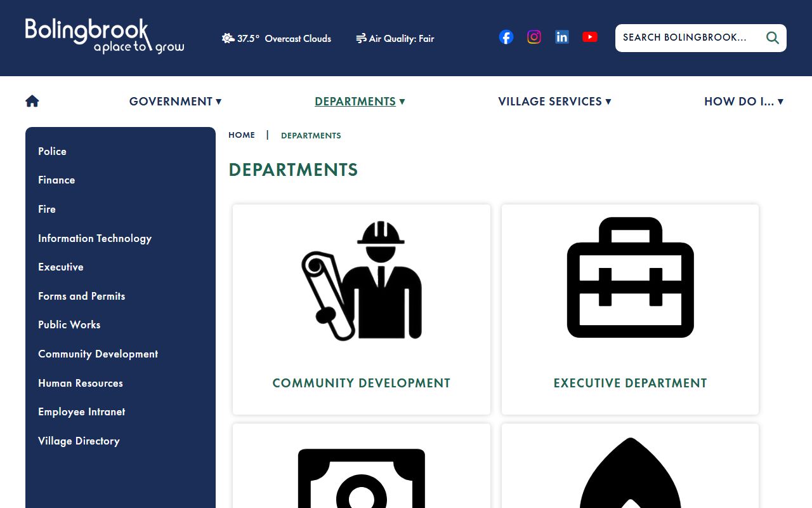This screenshot has height=508, width=812.
Task: Select Police in the sidebar
Action: 52,151
